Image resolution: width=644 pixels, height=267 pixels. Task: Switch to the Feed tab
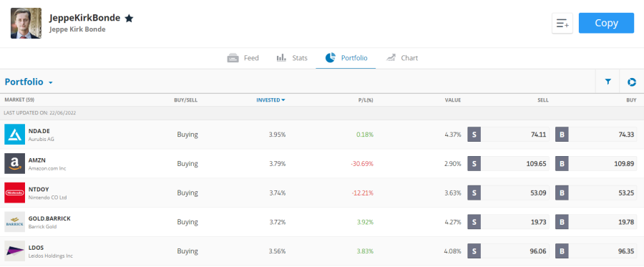pos(243,58)
